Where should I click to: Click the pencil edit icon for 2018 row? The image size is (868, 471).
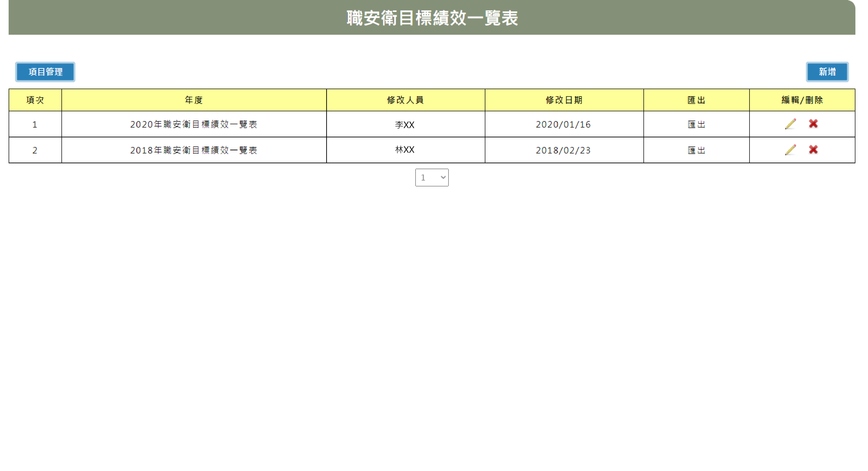tap(791, 150)
